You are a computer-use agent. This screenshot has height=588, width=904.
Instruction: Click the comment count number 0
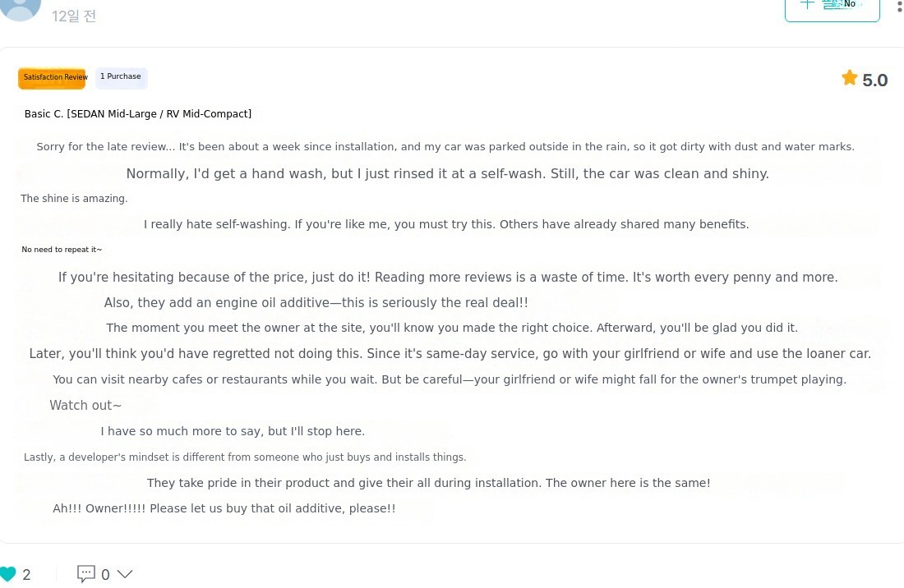pyautogui.click(x=105, y=575)
